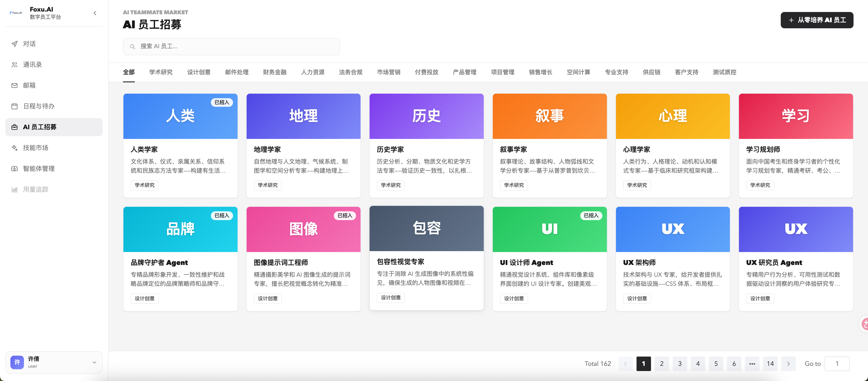Image resolution: width=868 pixels, height=381 pixels.
Task: Switch to the 供应链 tab
Action: coord(651,72)
